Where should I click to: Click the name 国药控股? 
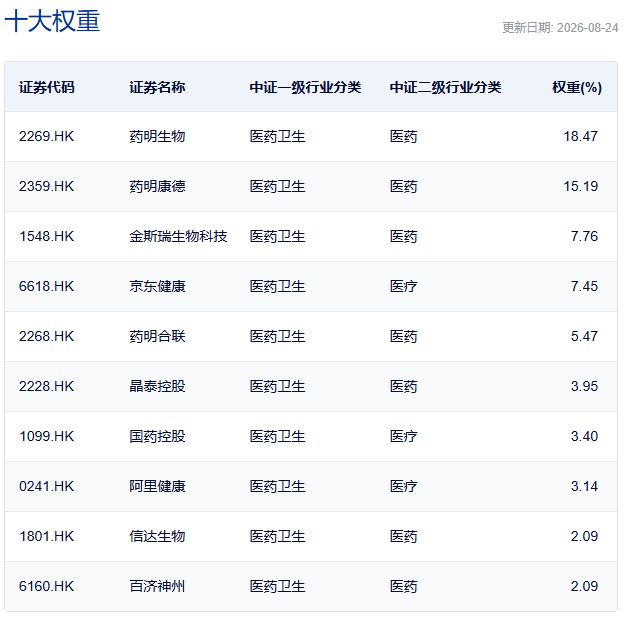tap(157, 436)
